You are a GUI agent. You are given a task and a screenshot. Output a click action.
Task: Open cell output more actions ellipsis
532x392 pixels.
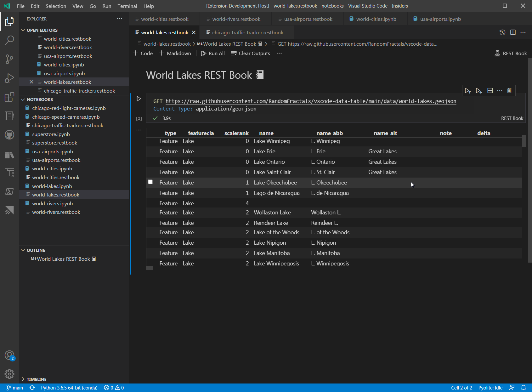139,130
